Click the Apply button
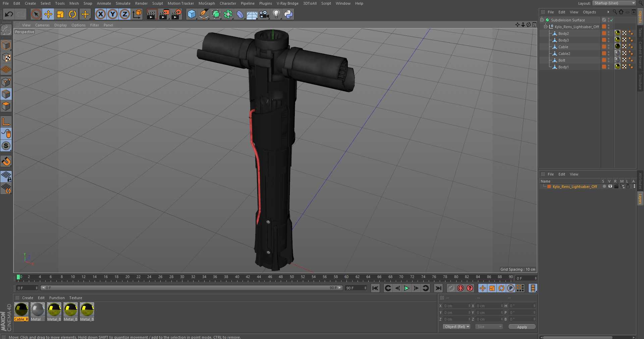The image size is (644, 339). point(522,327)
